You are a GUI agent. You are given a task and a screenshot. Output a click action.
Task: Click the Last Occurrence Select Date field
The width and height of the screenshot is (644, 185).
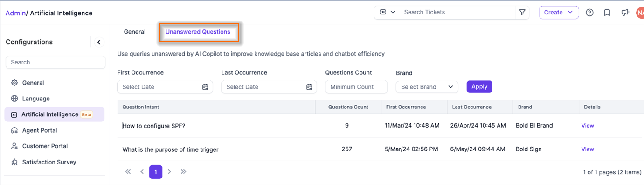(x=269, y=87)
